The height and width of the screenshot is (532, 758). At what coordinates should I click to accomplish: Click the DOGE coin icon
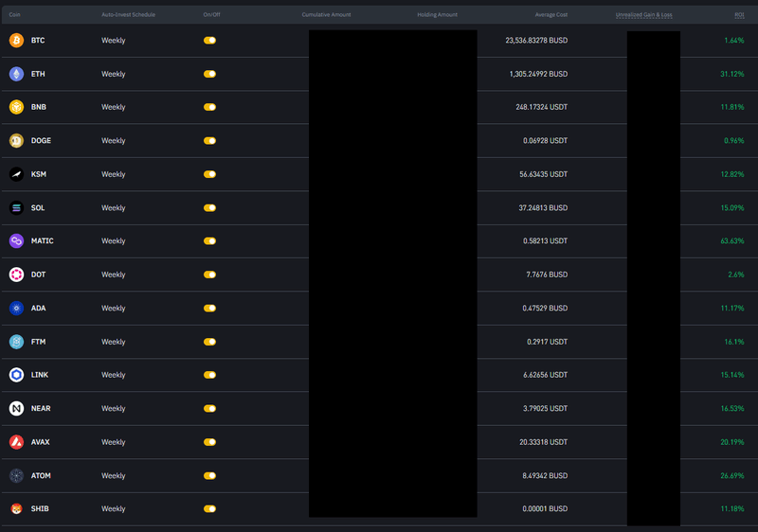pos(16,140)
